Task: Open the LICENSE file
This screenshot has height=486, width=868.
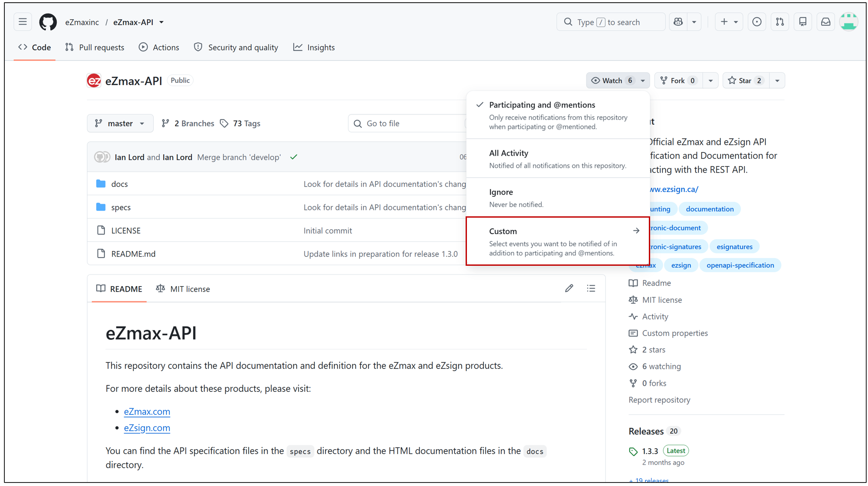Action: (x=126, y=231)
